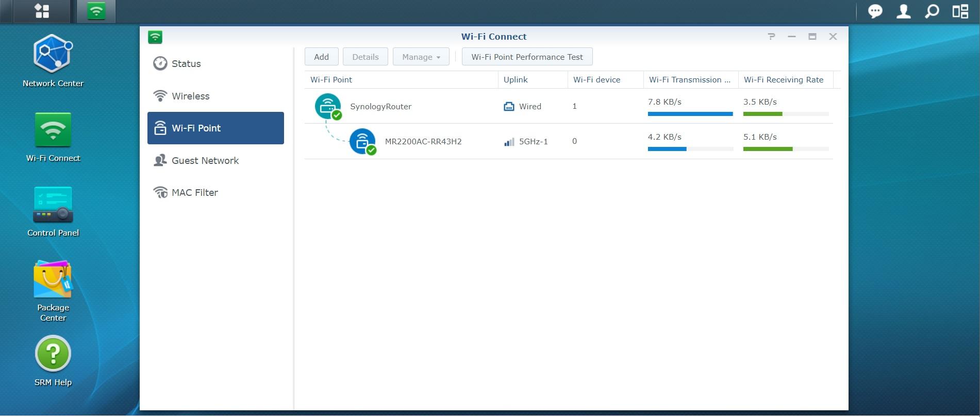980x417 pixels.
Task: Click the help question mark in window
Action: point(771,37)
